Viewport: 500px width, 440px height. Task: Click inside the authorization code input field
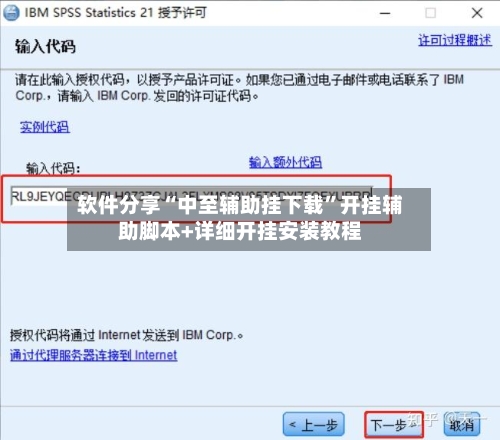click(191, 196)
